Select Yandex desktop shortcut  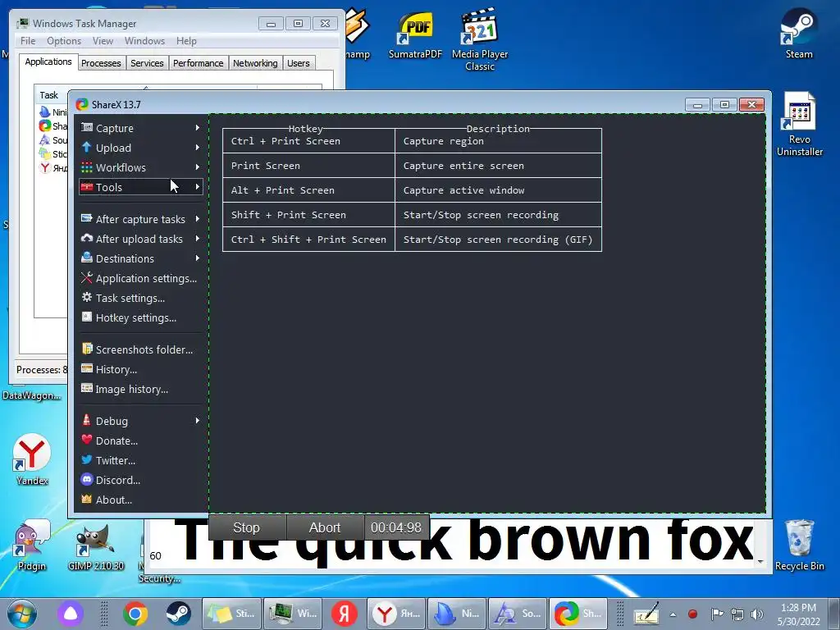[x=32, y=459]
